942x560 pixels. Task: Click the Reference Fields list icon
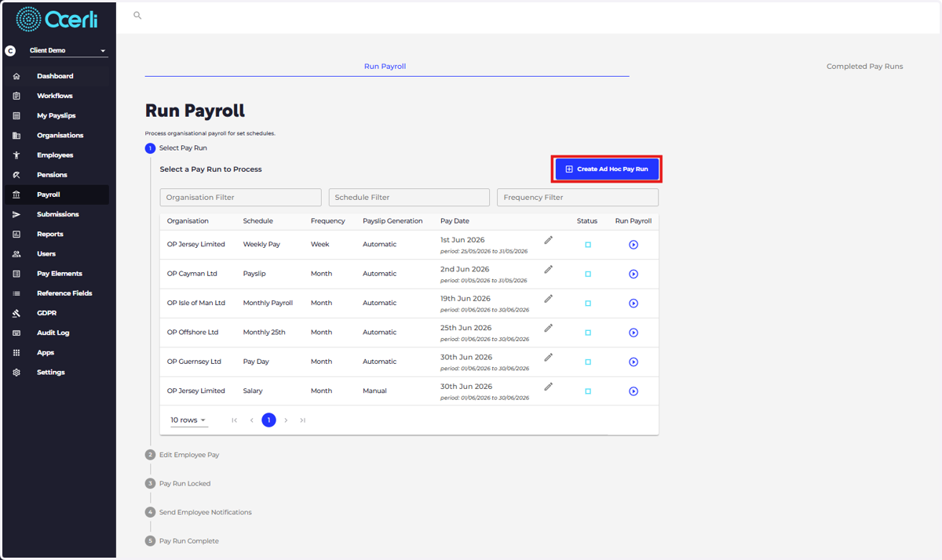click(x=16, y=293)
